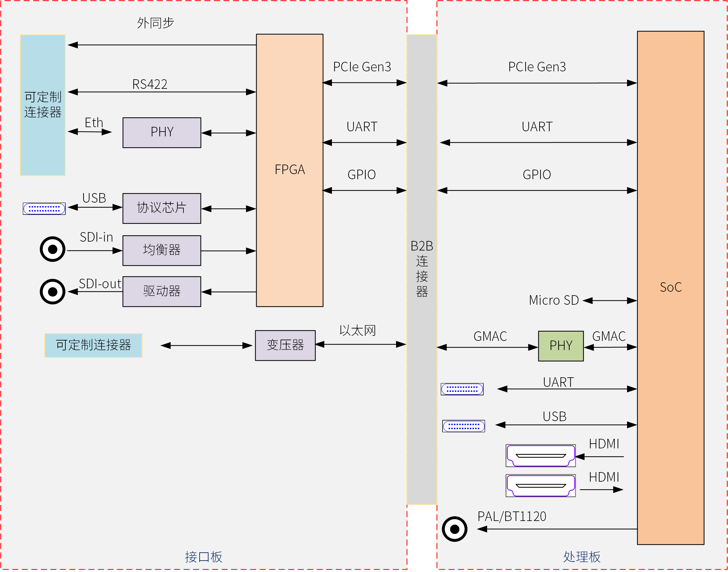Click the SDI-out coaxial connector icon
The image size is (728, 572).
point(52,291)
